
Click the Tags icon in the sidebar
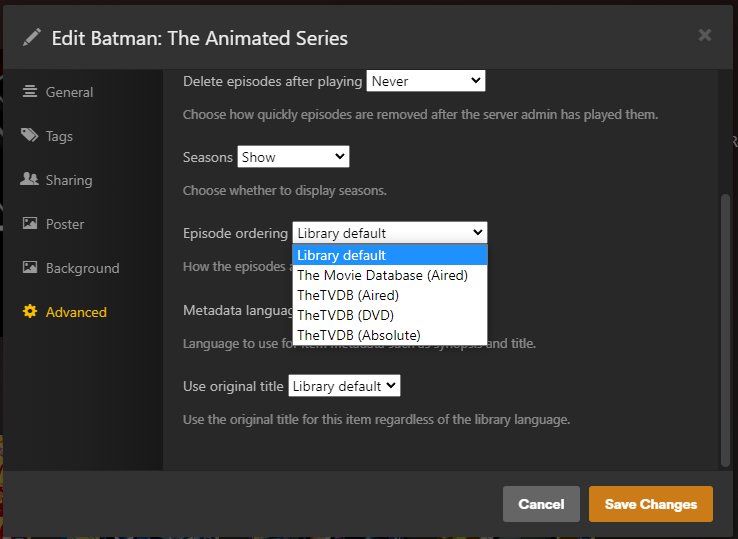30,136
